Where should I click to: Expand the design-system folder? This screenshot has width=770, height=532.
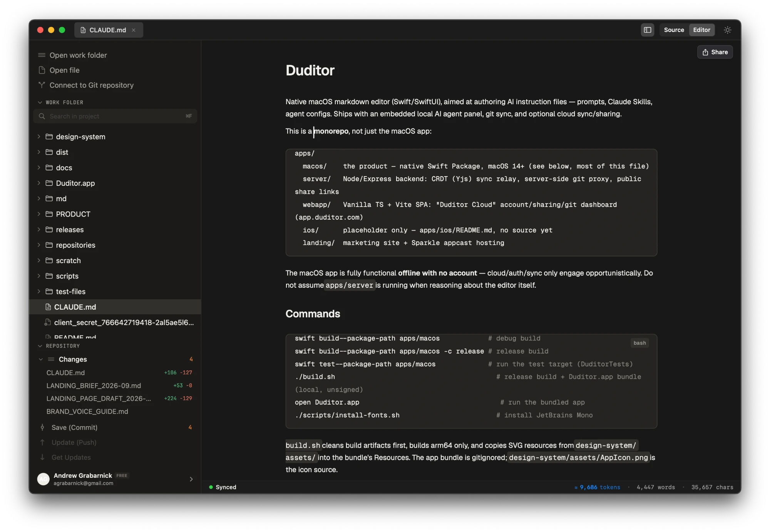point(39,137)
